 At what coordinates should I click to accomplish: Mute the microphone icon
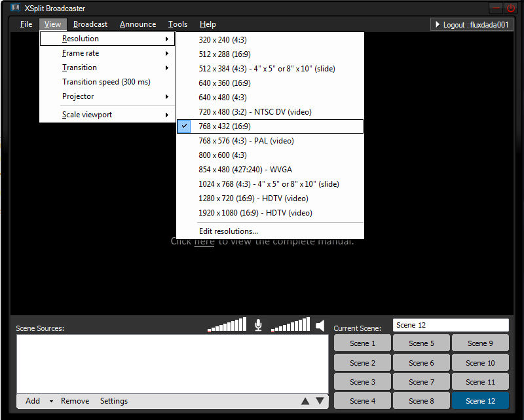[x=258, y=324]
